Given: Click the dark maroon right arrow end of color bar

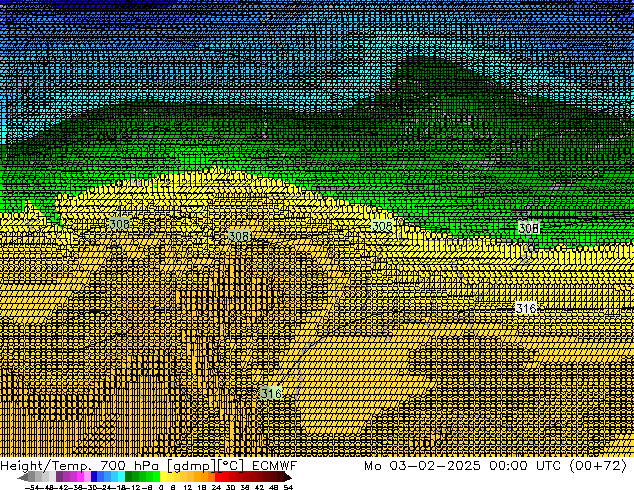Looking at the screenshot, I should (288, 477).
